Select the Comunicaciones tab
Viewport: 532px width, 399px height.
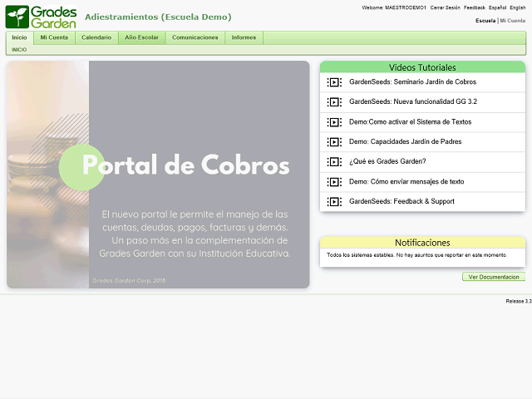pyautogui.click(x=195, y=37)
